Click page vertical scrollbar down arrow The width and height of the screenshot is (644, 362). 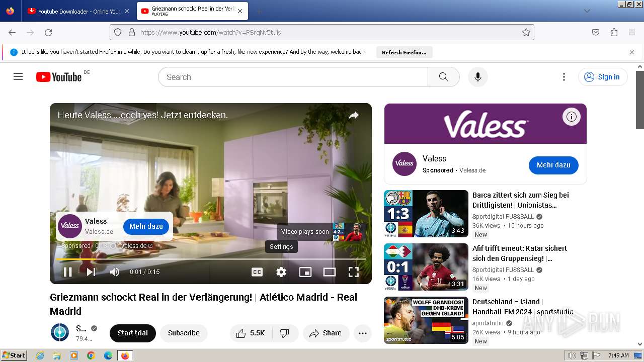tap(640, 344)
